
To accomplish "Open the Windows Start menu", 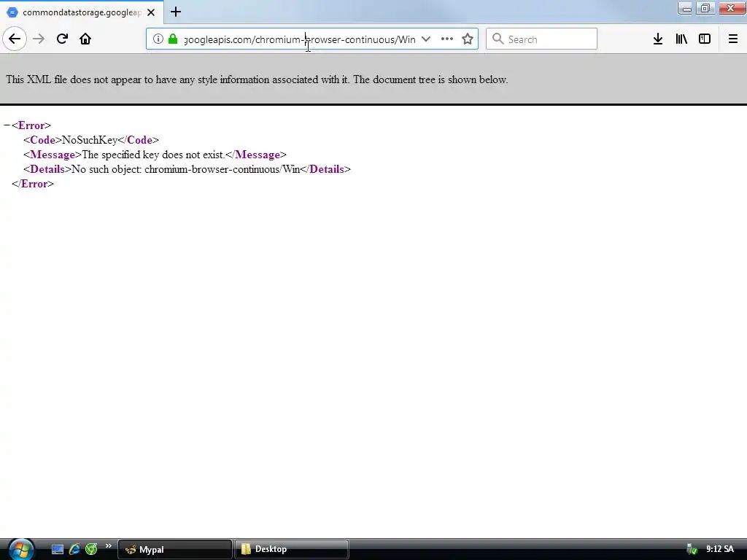I will click(x=20, y=549).
